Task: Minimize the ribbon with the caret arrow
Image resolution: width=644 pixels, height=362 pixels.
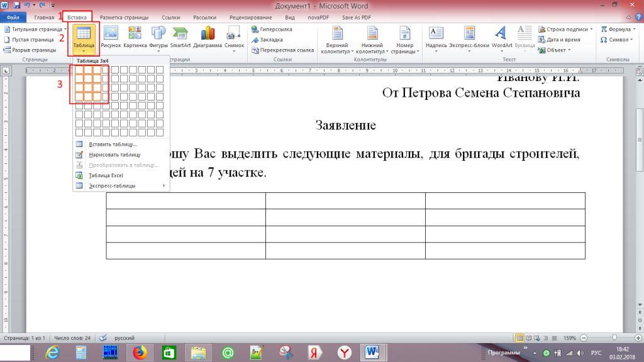Action: [x=628, y=17]
